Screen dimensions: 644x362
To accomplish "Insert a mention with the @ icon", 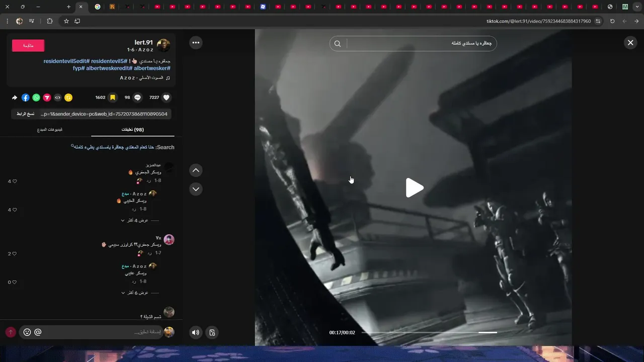I will click(38, 332).
